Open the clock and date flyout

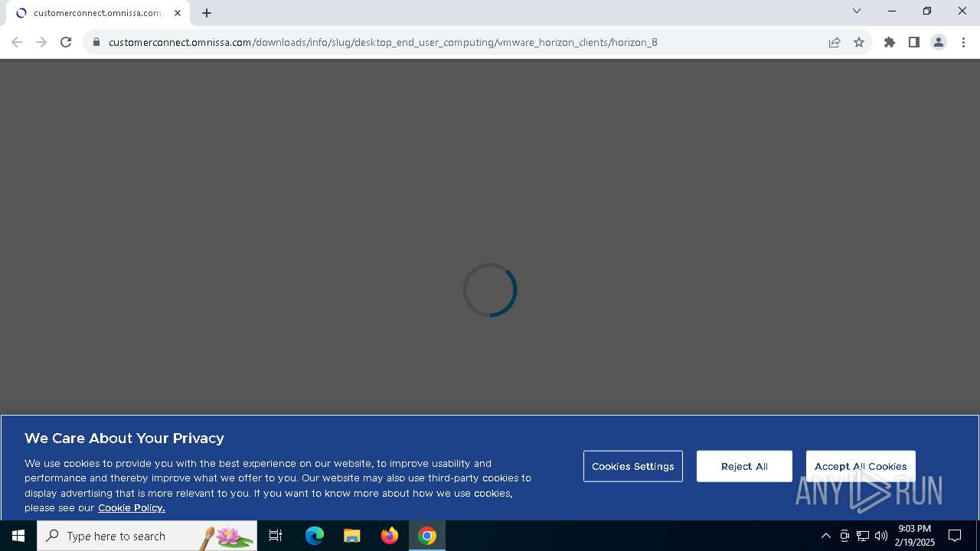pyautogui.click(x=915, y=536)
